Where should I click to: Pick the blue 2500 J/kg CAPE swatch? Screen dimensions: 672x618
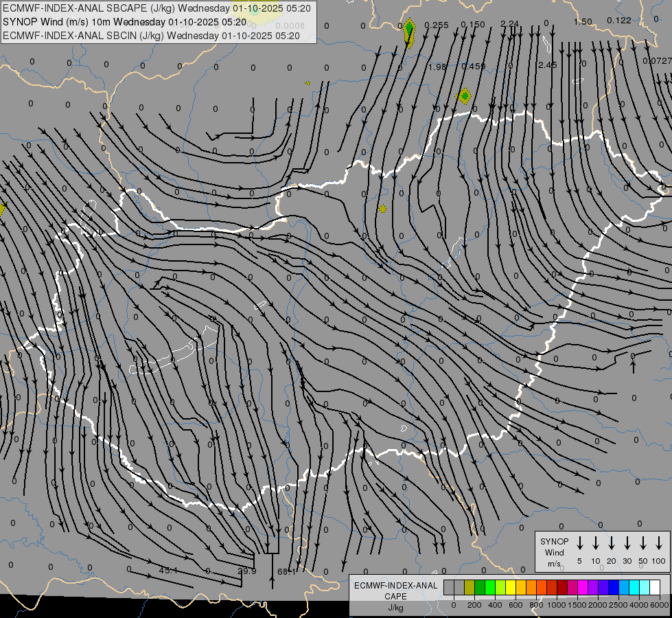click(x=614, y=588)
